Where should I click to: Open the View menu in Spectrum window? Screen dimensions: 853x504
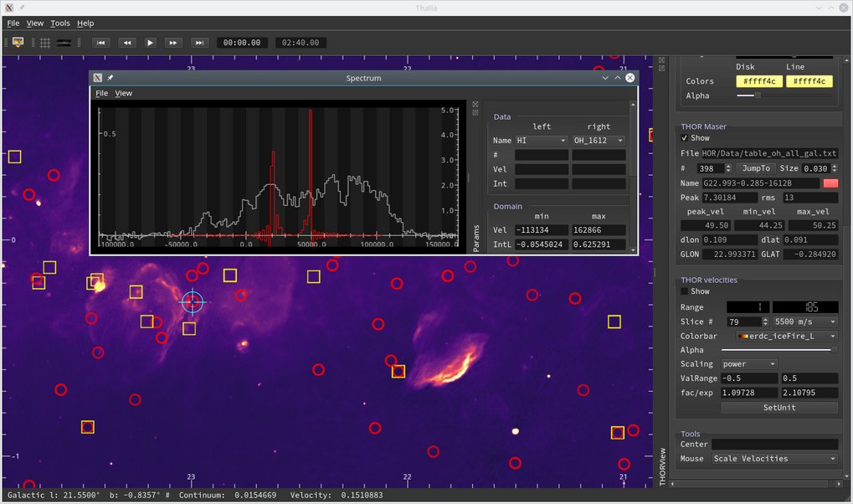tap(123, 94)
